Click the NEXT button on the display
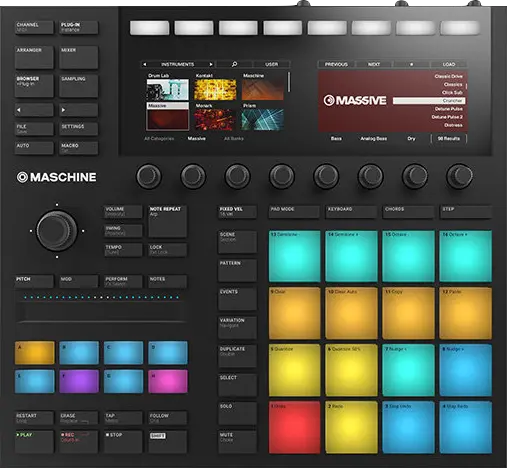This screenshot has width=507, height=468. coord(374,64)
